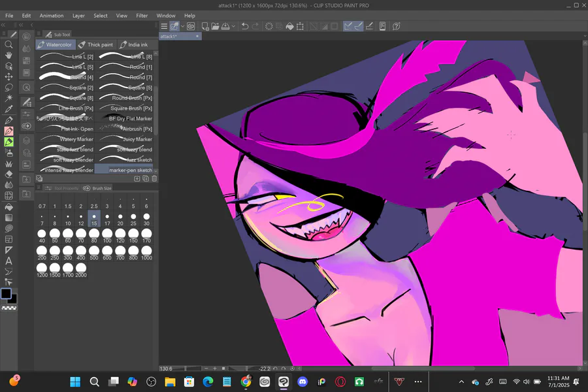The image size is (588, 392).
Task: Switch to the Thick paint sub tool group
Action: coord(95,44)
